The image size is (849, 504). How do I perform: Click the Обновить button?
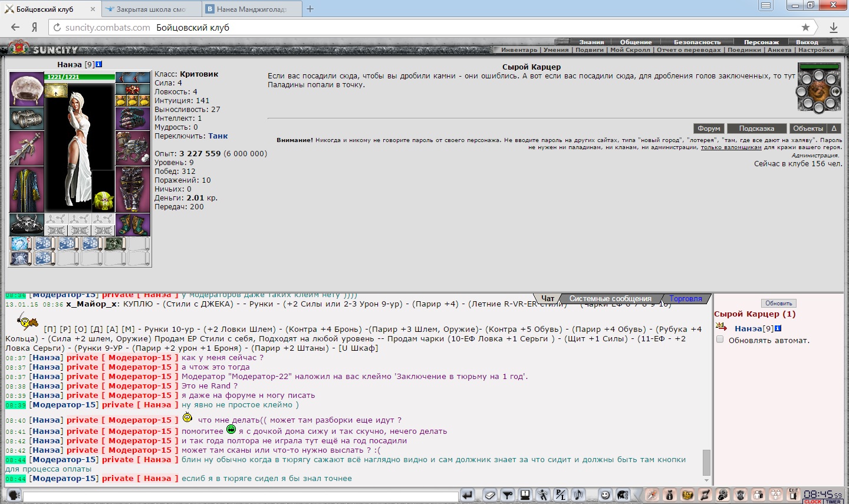pyautogui.click(x=778, y=304)
